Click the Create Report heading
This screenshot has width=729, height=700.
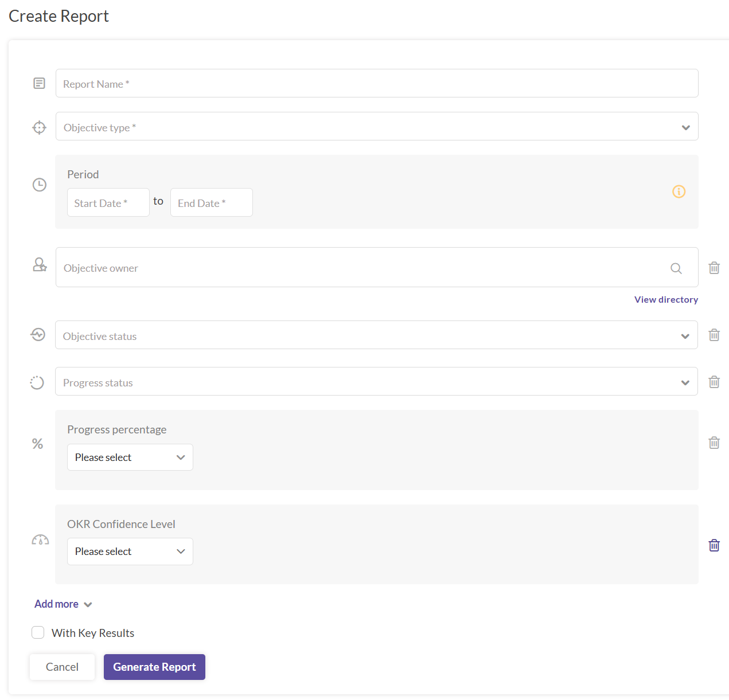tap(59, 16)
